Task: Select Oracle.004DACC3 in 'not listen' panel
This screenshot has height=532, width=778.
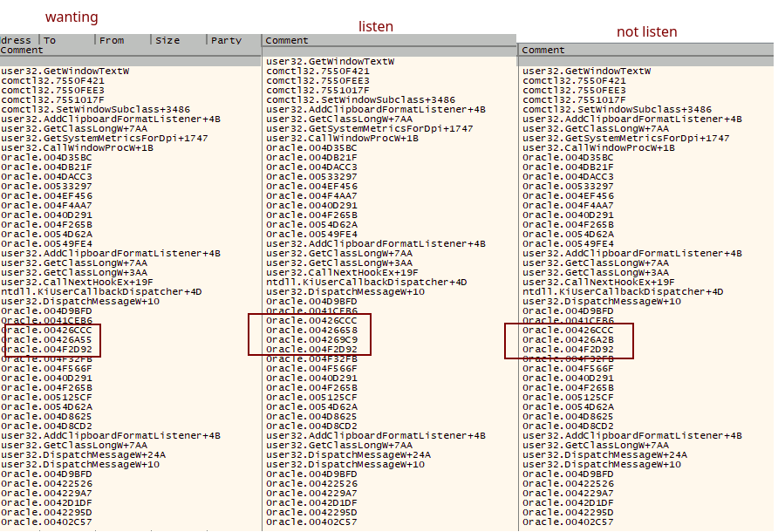Action: (568, 177)
